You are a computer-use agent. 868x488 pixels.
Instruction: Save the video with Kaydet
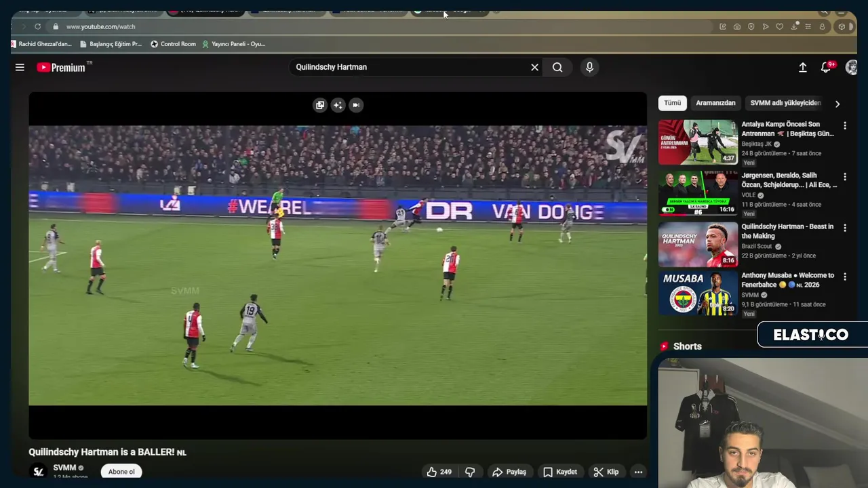[560, 472]
